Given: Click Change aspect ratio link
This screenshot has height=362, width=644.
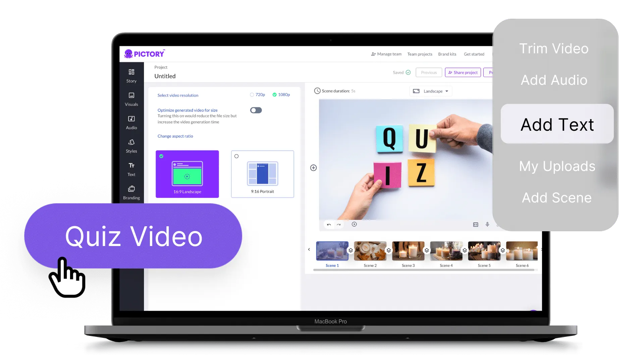Looking at the screenshot, I should coord(176,136).
